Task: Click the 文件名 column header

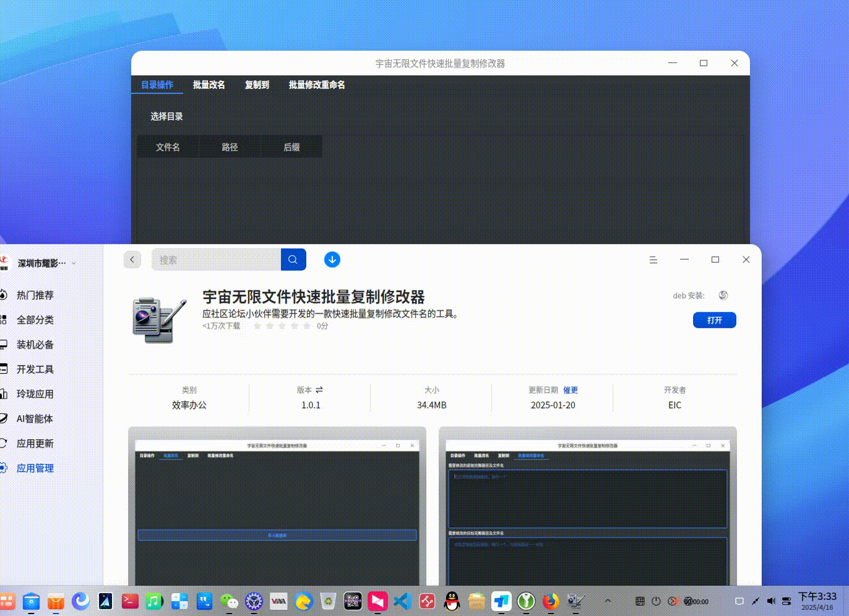Action: (168, 147)
